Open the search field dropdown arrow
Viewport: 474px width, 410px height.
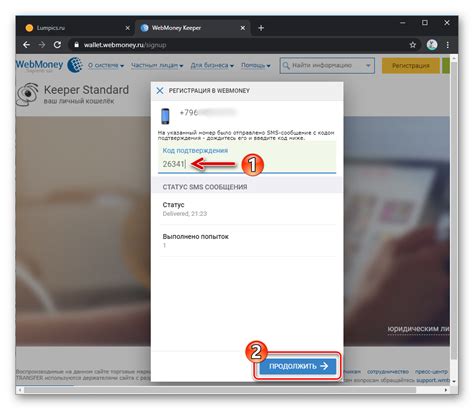point(368,65)
